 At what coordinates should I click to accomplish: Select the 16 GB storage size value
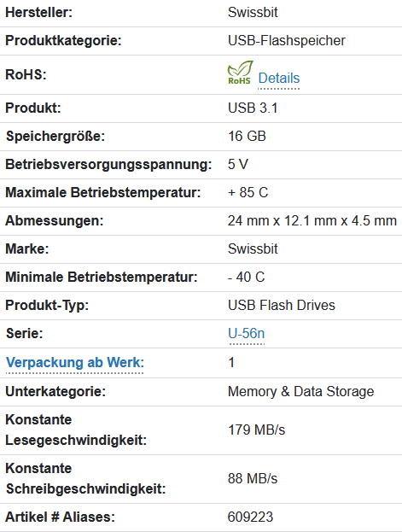click(247, 137)
